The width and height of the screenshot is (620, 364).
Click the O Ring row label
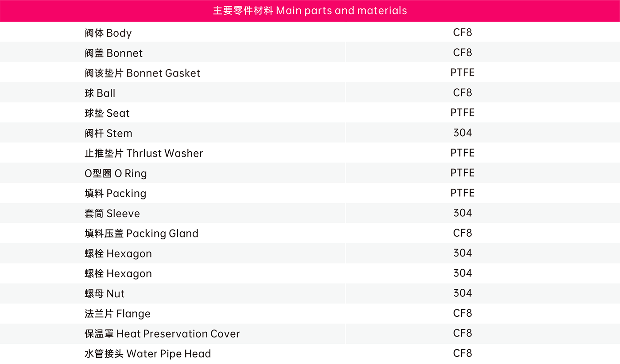(x=115, y=173)
